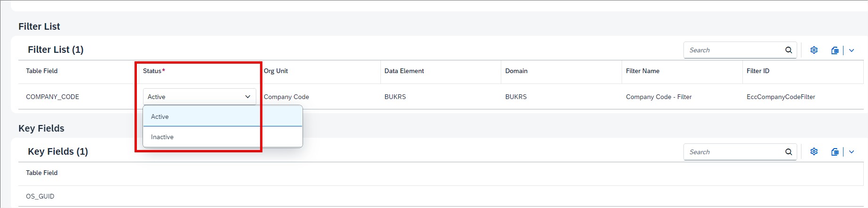Click in the Filter List search field
The image size is (868, 208).
click(x=732, y=50)
